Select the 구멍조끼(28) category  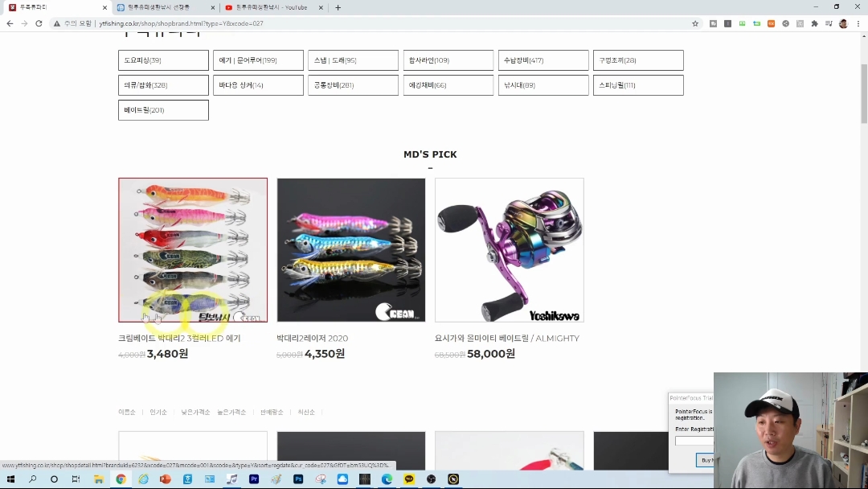click(x=638, y=60)
